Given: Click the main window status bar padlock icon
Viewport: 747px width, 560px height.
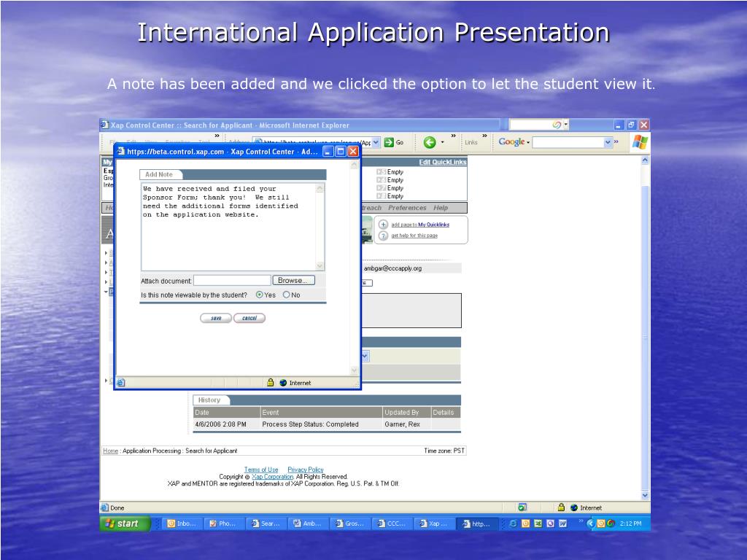Looking at the screenshot, I should (x=561, y=507).
